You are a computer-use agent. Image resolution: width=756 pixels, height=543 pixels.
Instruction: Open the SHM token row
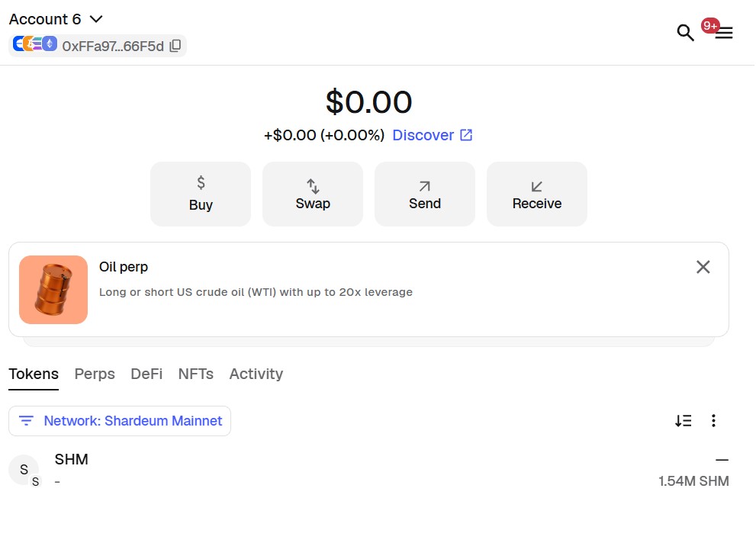368,471
